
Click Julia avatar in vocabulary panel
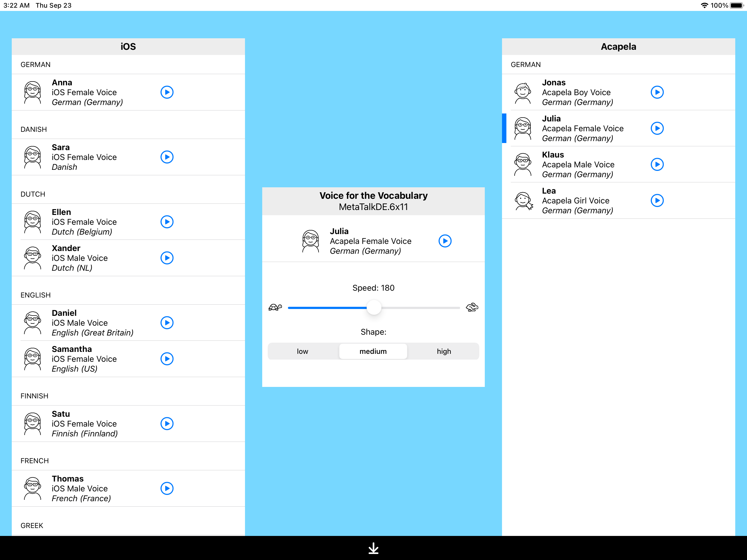(x=310, y=241)
